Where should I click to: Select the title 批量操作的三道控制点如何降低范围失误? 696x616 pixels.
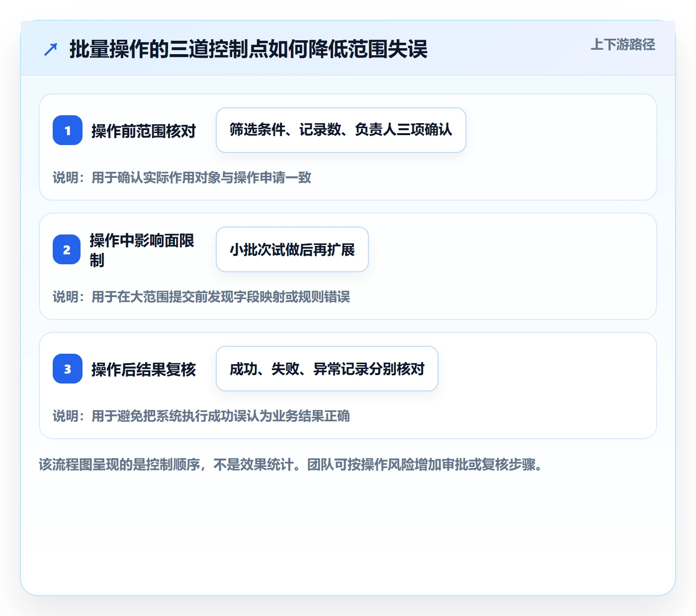point(249,49)
